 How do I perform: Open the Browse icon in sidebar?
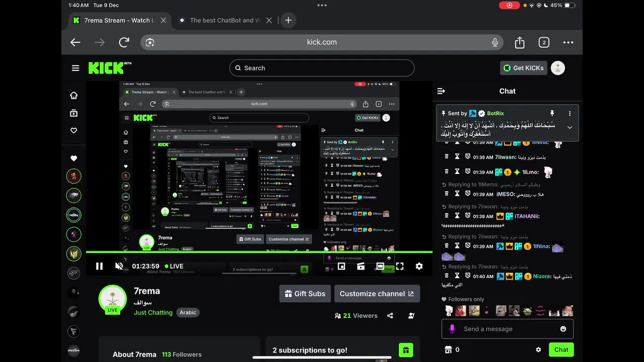74,113
